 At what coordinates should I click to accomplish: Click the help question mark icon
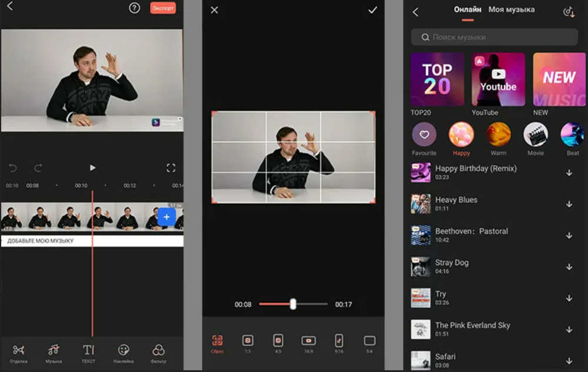[x=135, y=8]
